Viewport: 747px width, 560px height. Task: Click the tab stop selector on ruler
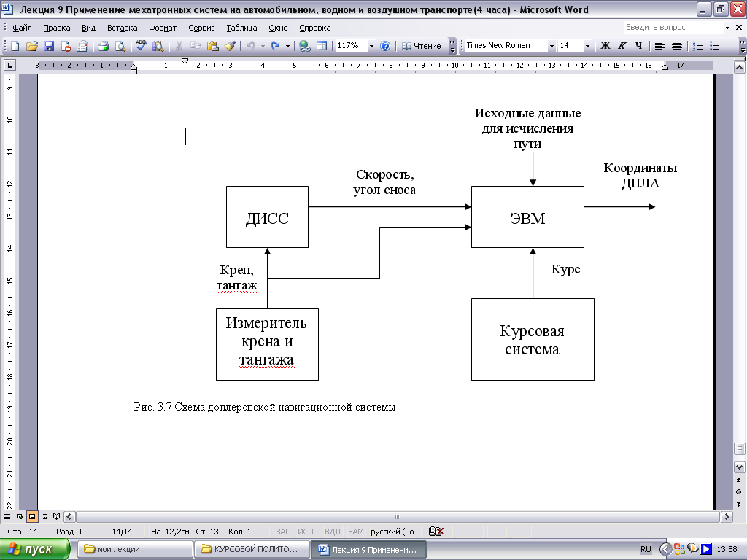10,65
